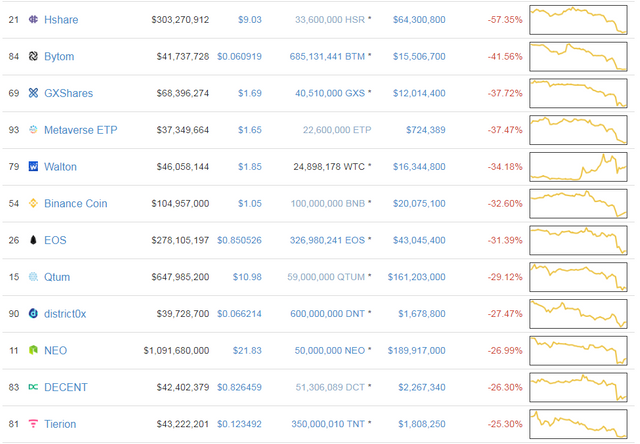Screen dimensions: 640x444
Task: Click the Metaverse ETP logo icon
Action: click(x=34, y=130)
